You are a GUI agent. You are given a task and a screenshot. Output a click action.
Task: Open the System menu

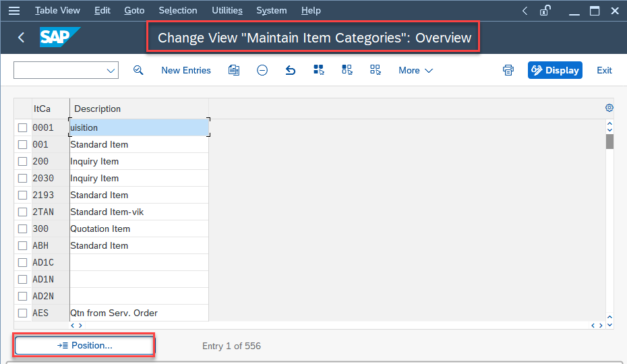(x=272, y=10)
